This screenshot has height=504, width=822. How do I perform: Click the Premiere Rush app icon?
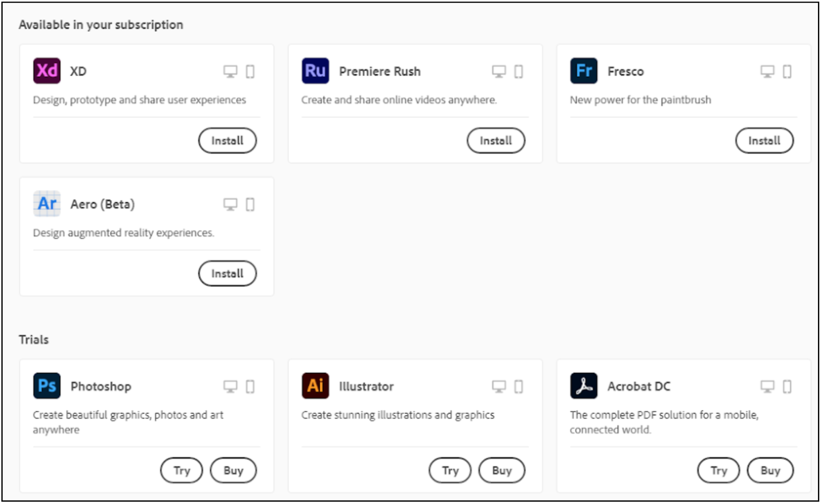tap(315, 71)
